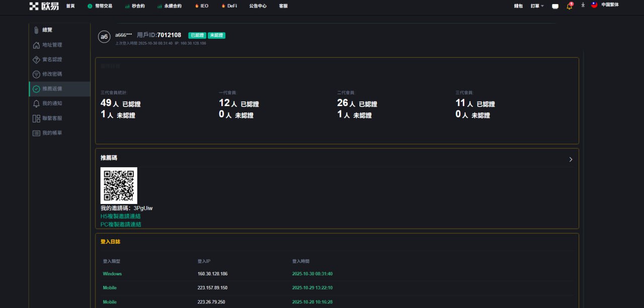Click the H5複製邀請連結 link
This screenshot has width=644, height=308.
tap(121, 216)
